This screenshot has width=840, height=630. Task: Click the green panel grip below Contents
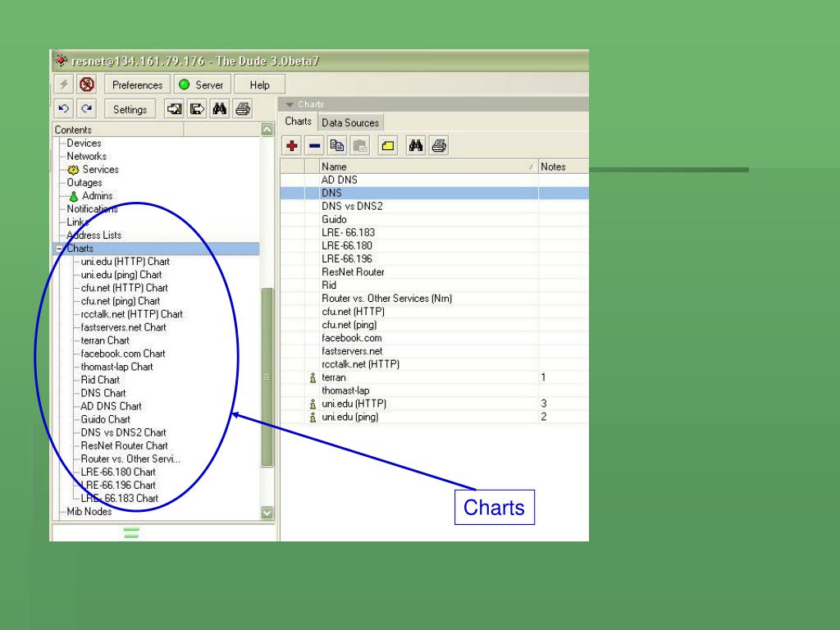(x=131, y=532)
